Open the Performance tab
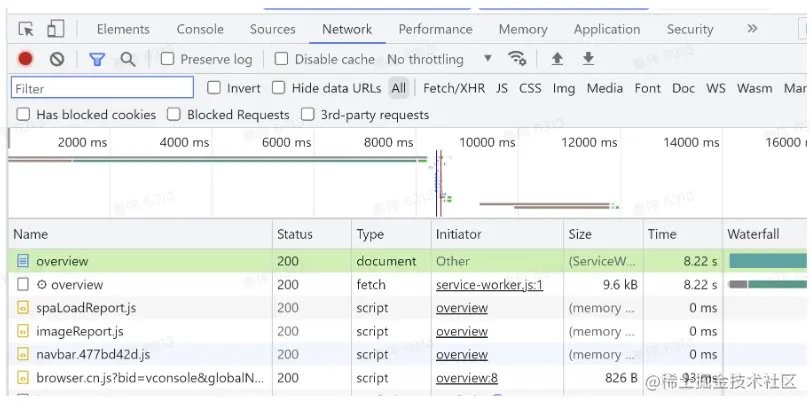Image resolution: width=811 pixels, height=405 pixels. (435, 29)
